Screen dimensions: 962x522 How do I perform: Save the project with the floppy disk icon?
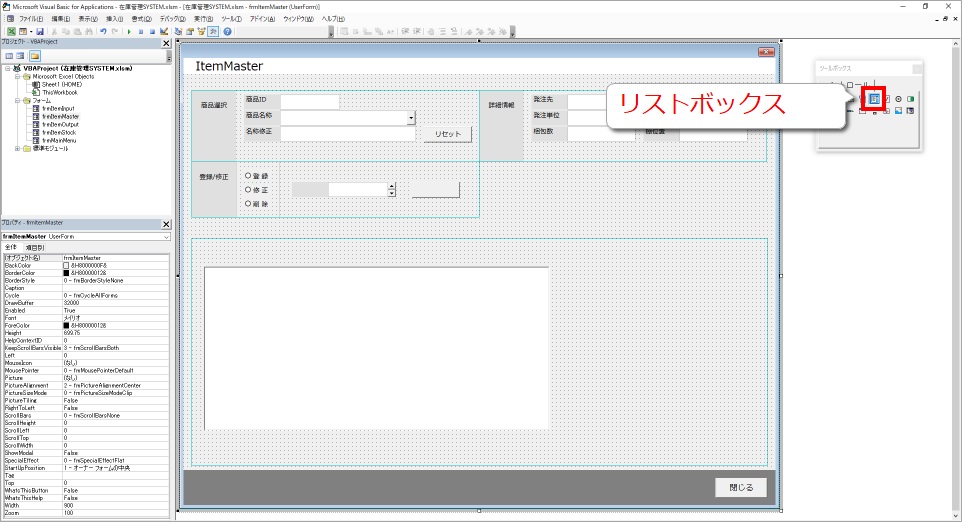click(40, 31)
